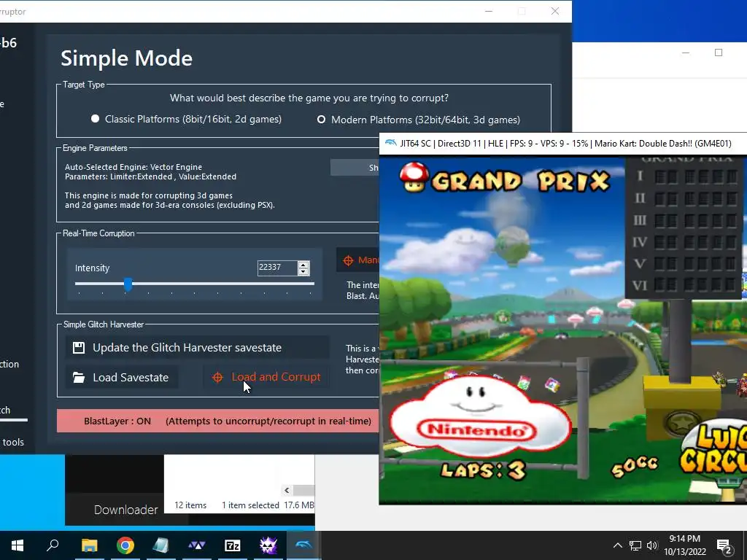Show hidden system tray icons
The height and width of the screenshot is (560, 747).
click(617, 545)
